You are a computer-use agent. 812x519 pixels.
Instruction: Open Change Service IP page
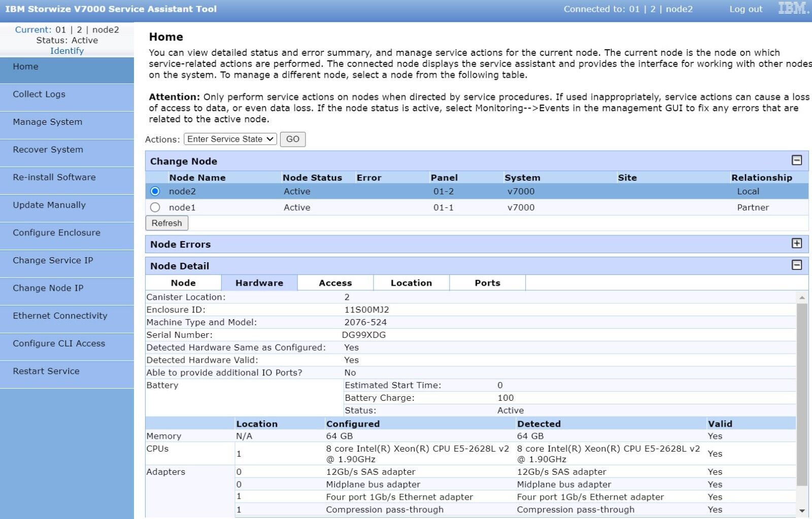[x=67, y=264]
